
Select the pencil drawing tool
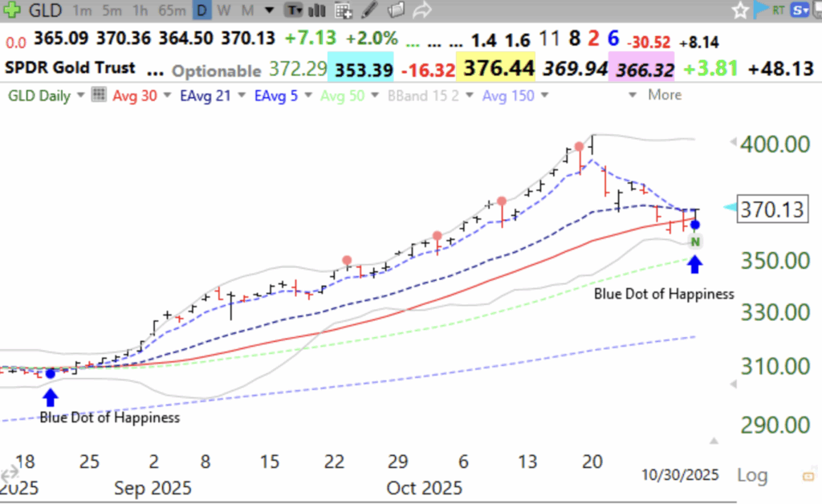[x=368, y=10]
